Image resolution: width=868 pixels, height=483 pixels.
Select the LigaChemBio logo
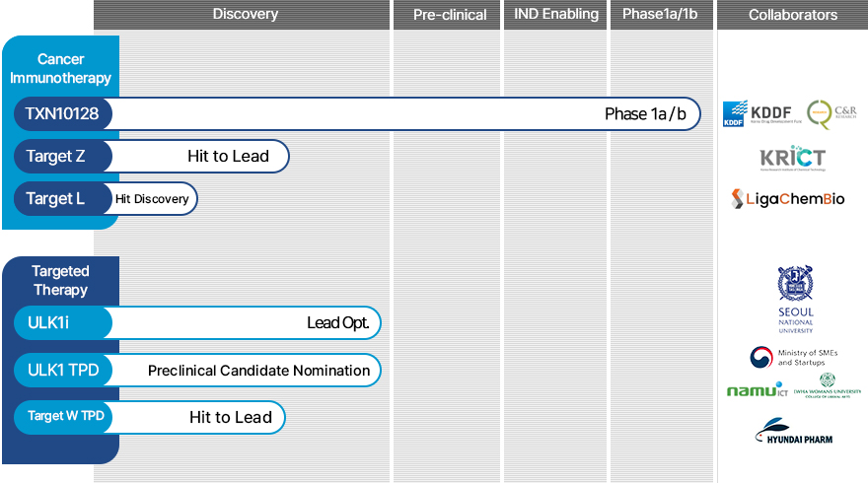pos(787,199)
